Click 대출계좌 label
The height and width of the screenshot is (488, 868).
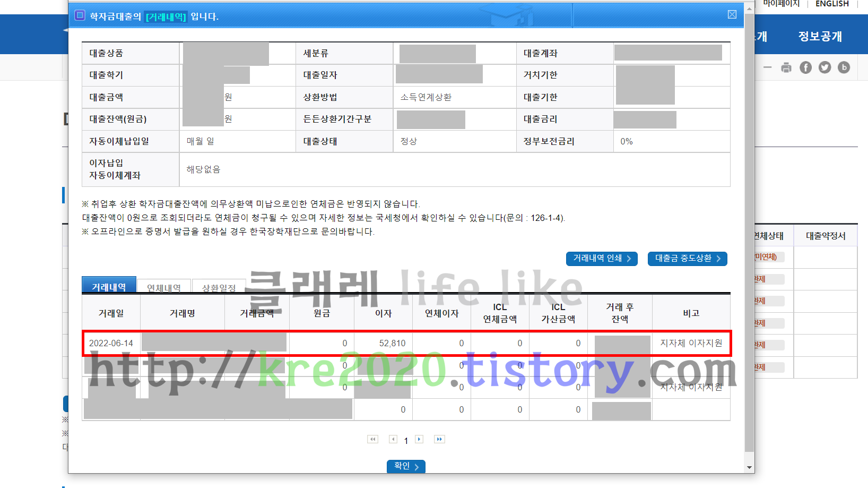(541, 53)
